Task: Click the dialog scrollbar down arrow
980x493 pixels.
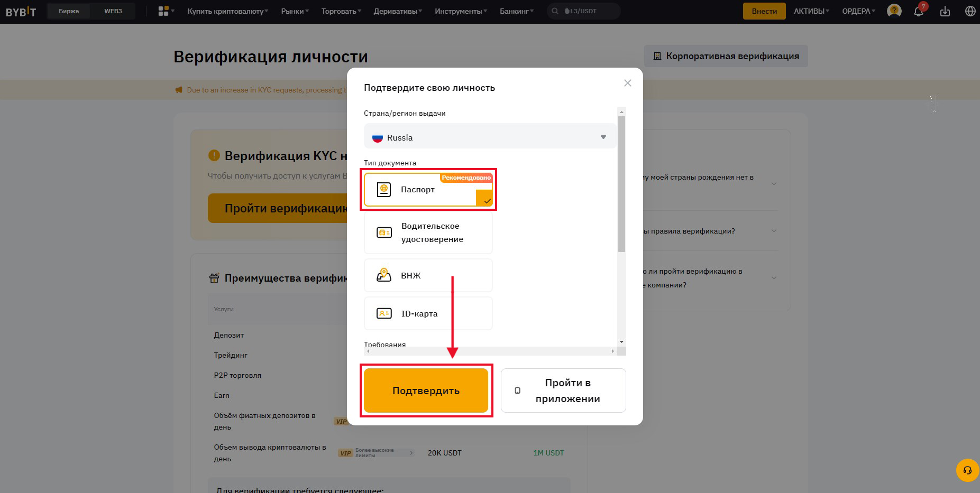Action: pos(621,342)
